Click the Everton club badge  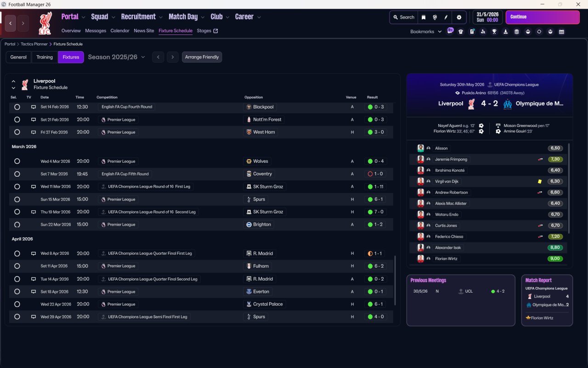coord(249,292)
